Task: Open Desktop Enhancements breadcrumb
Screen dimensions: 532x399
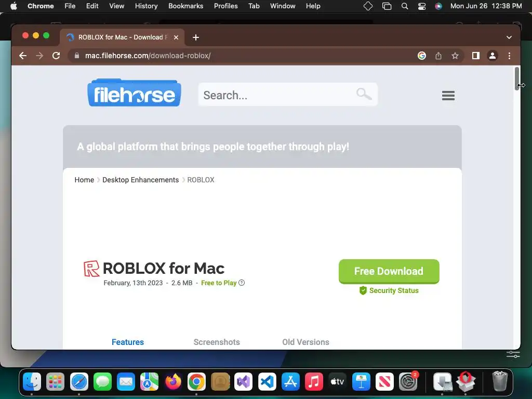Action: click(x=140, y=180)
